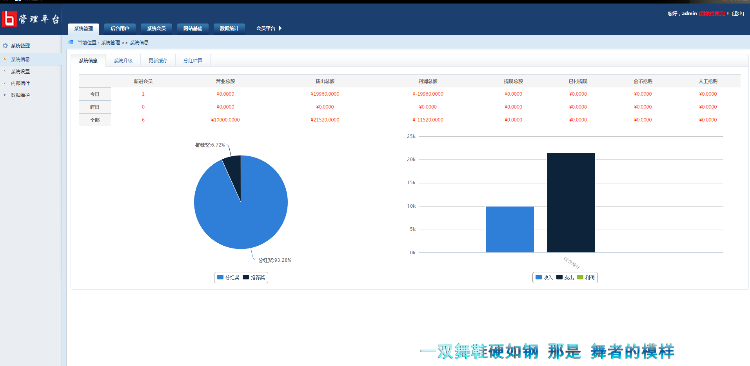Screen dimensions: 750x366
Task: Click the admin username text in the header
Action: (689, 14)
